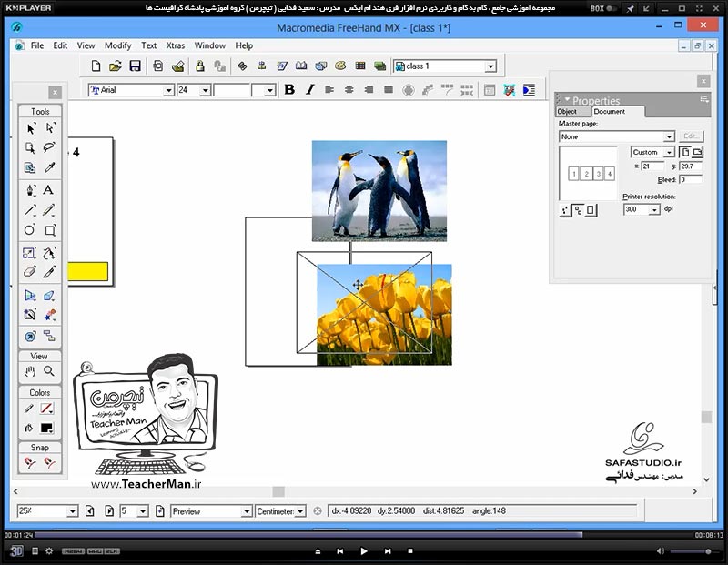Screen dimensions: 728x565
Task: Click the Bleed value field
Action: [691, 179]
